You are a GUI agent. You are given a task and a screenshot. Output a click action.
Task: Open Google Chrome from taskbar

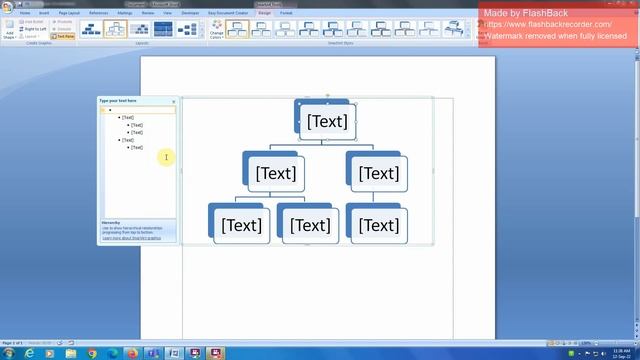[92, 353]
